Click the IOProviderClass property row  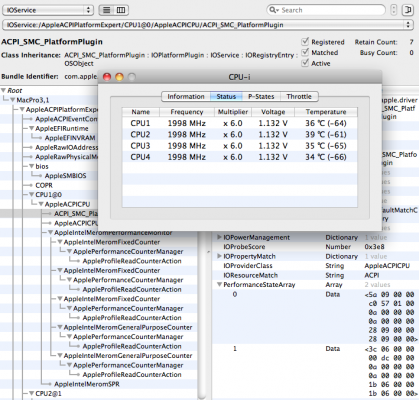click(x=315, y=266)
